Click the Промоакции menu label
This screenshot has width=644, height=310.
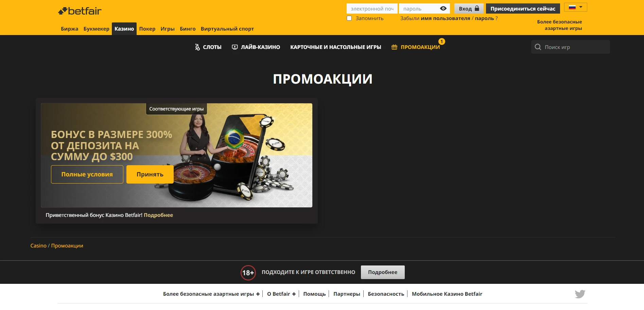420,47
